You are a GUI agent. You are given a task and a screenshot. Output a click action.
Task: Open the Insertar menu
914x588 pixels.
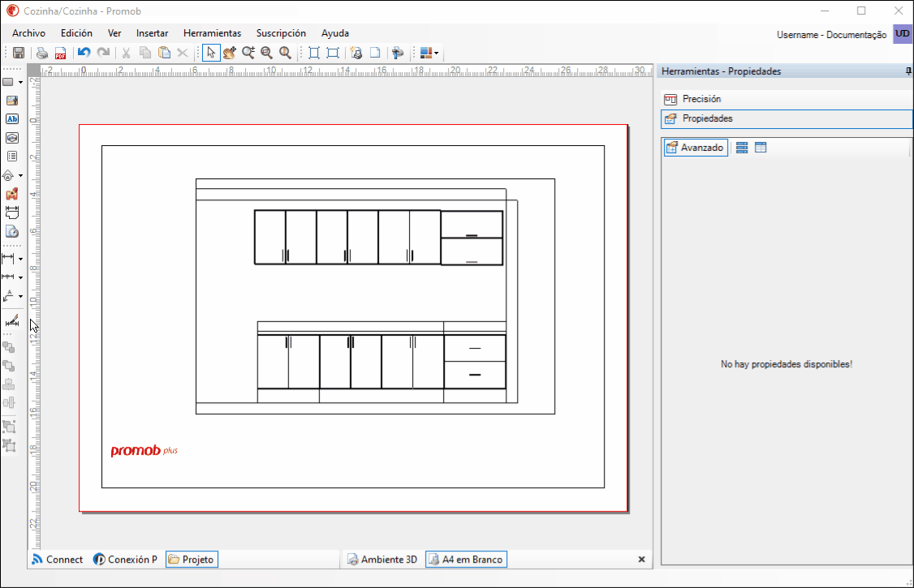click(x=152, y=33)
